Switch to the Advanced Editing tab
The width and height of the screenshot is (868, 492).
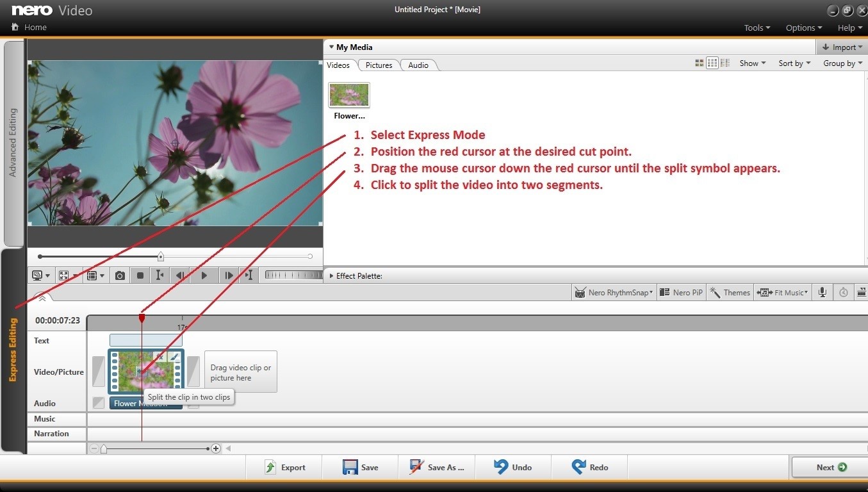click(13, 142)
